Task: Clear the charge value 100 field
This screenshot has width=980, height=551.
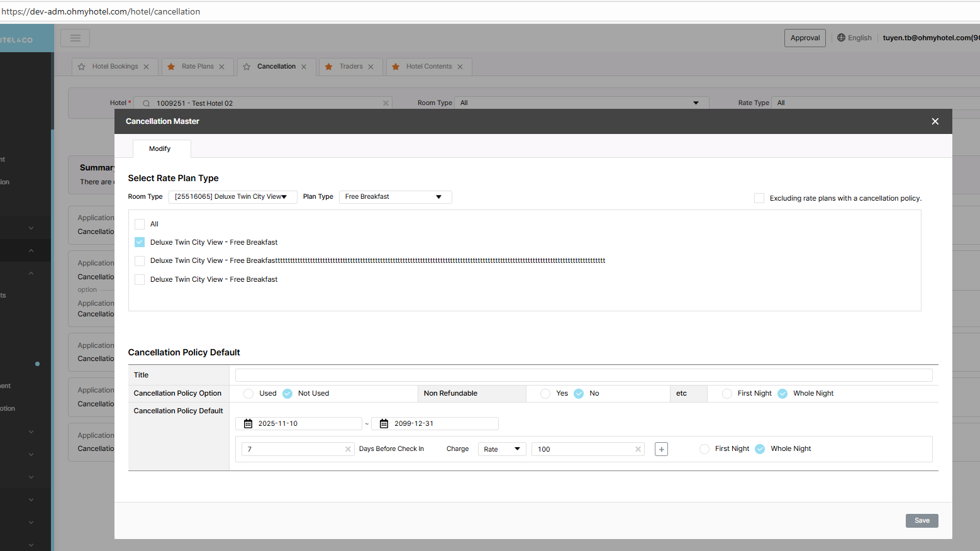Action: tap(638, 449)
